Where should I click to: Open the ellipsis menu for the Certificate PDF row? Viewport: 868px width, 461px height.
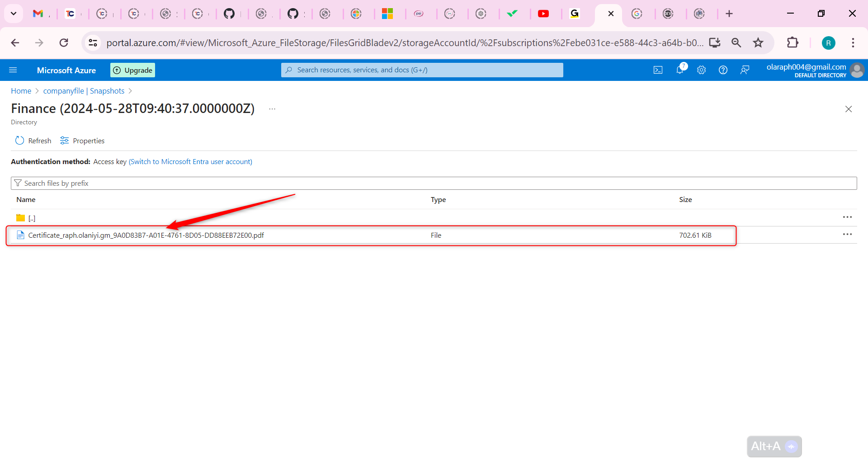pyautogui.click(x=848, y=234)
